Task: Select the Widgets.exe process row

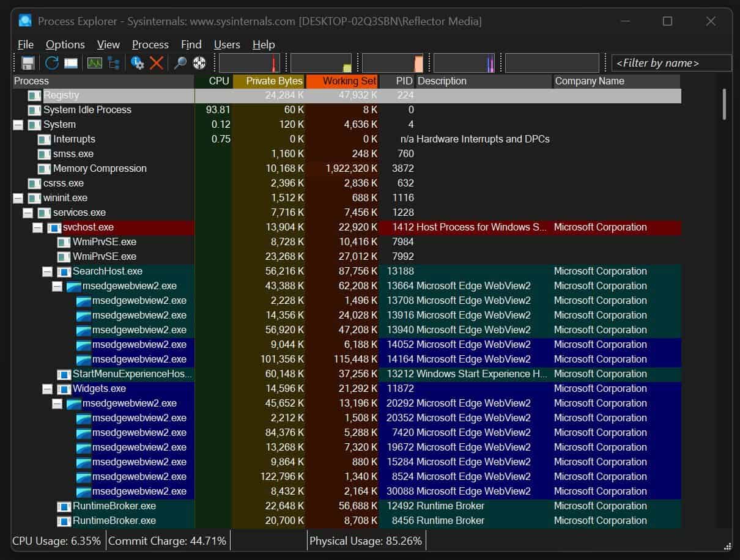Action: pos(347,389)
